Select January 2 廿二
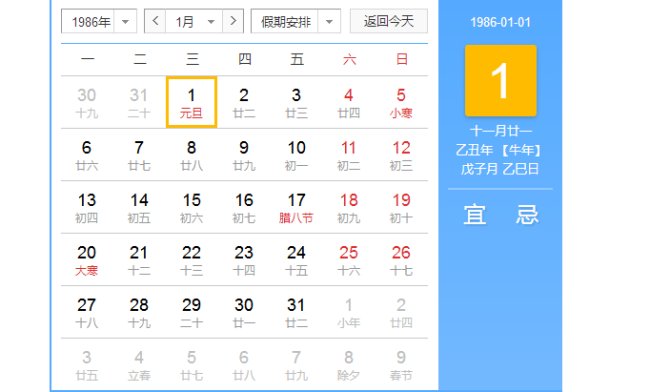Image resolution: width=650 pixels, height=392 pixels. point(244,102)
